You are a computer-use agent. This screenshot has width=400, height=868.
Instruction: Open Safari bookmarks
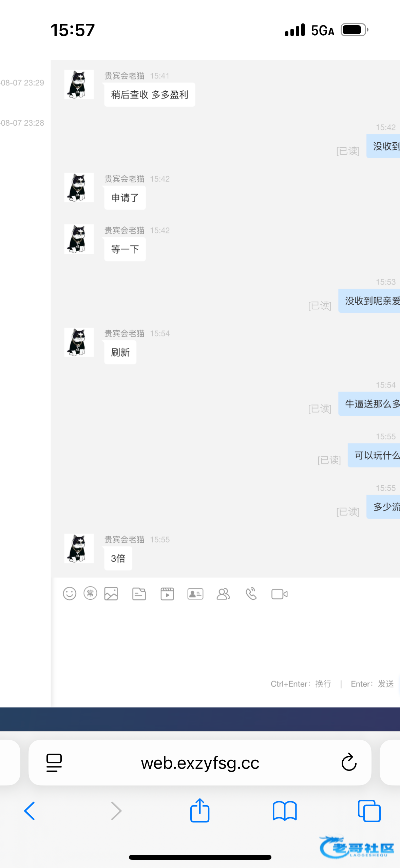pos(285,811)
